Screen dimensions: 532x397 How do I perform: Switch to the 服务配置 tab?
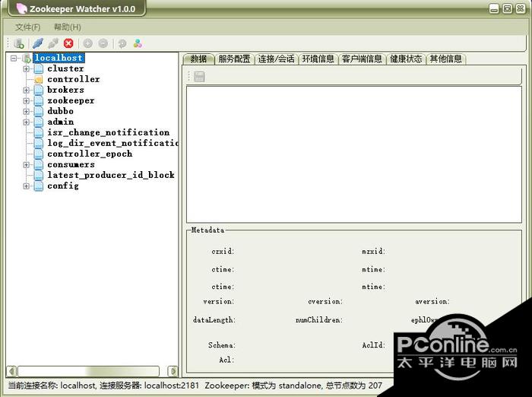click(234, 59)
